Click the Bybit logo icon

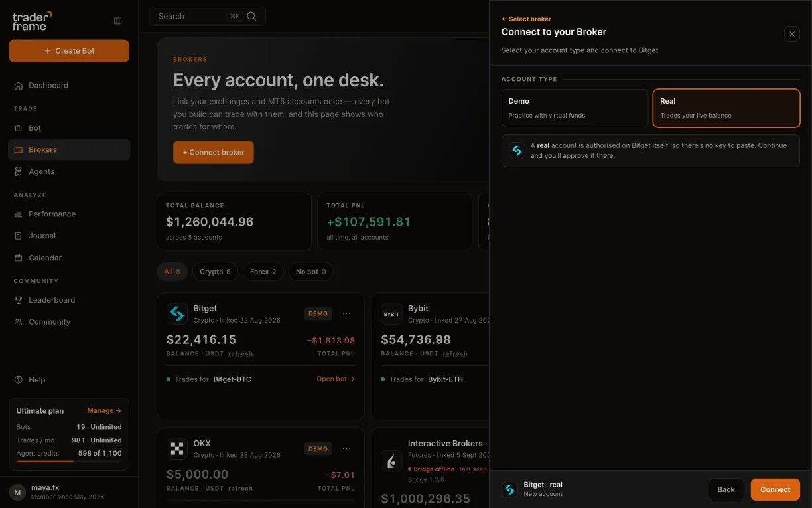click(391, 314)
